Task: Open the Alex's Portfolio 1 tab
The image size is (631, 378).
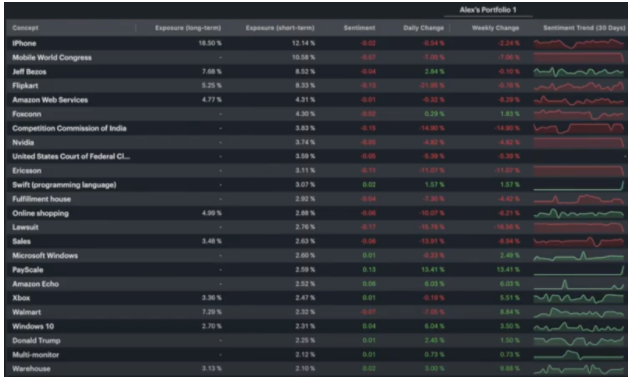Action: (x=488, y=10)
